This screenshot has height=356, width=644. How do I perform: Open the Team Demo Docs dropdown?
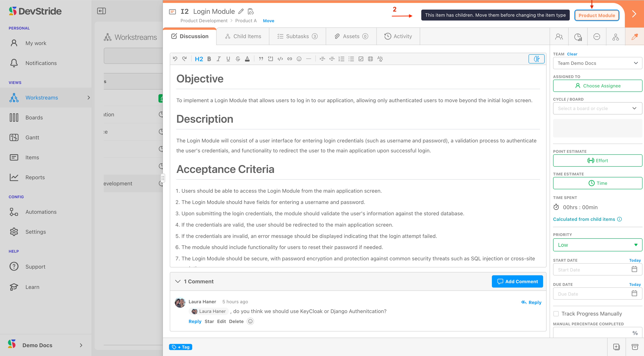[x=597, y=63]
